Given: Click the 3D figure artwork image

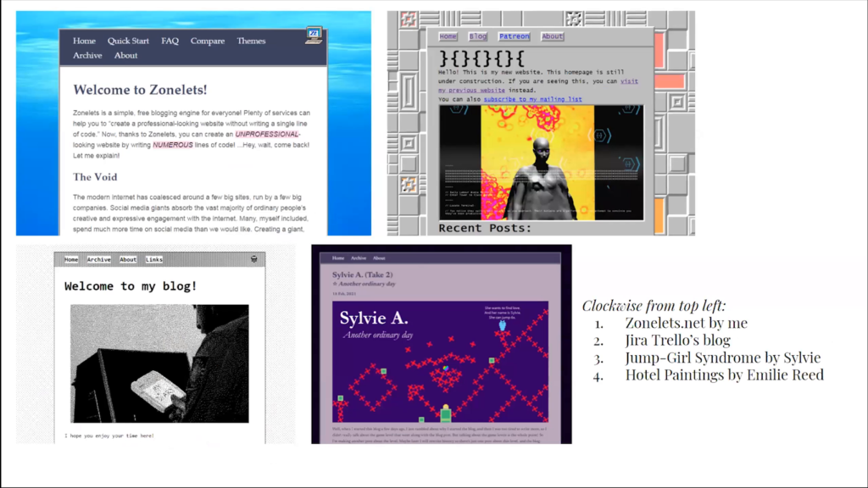Looking at the screenshot, I should pyautogui.click(x=542, y=163).
